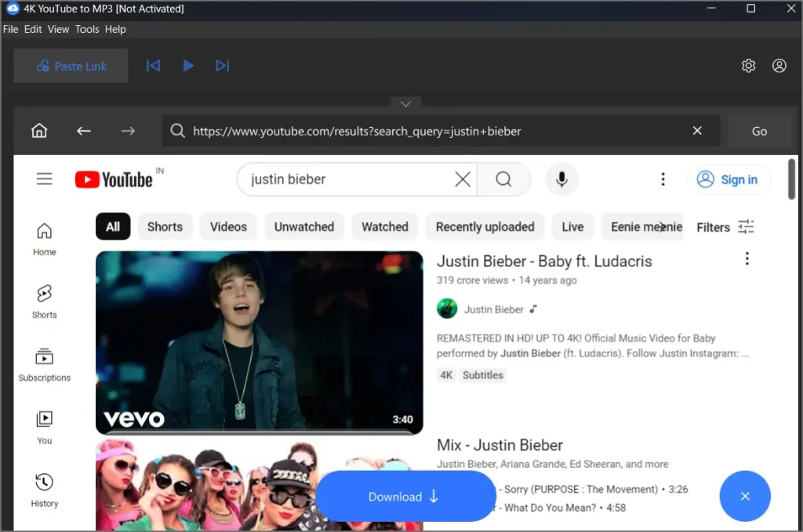Image resolution: width=803 pixels, height=532 pixels.
Task: Collapse the toolbar with the center chevron
Action: 405,103
